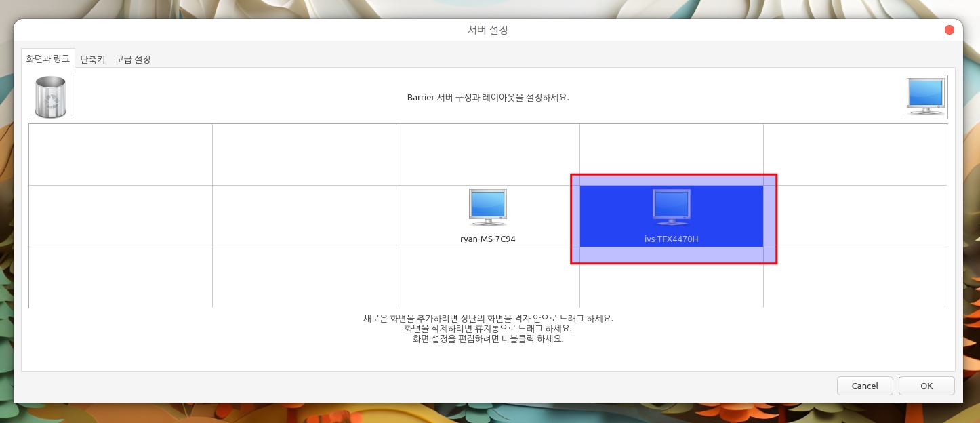Switch to the 단축키 tab
This screenshot has height=423, width=980.
point(92,59)
